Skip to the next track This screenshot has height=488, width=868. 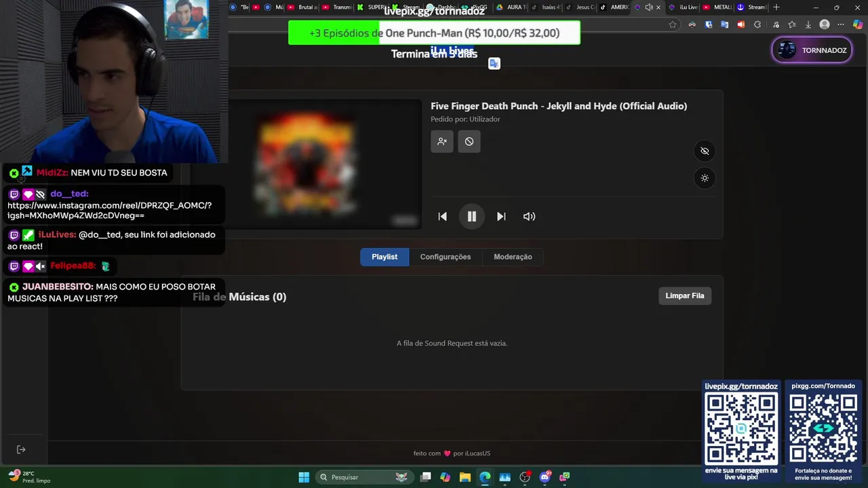tap(501, 216)
